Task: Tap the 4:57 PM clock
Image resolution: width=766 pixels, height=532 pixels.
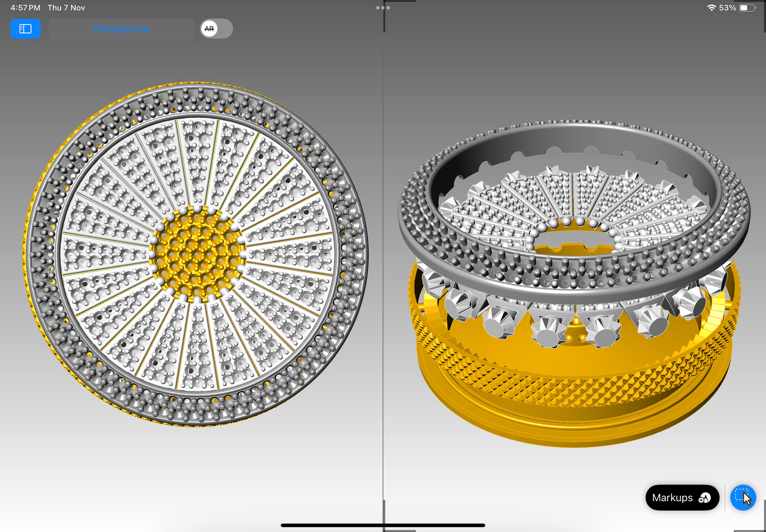Action: click(x=25, y=8)
